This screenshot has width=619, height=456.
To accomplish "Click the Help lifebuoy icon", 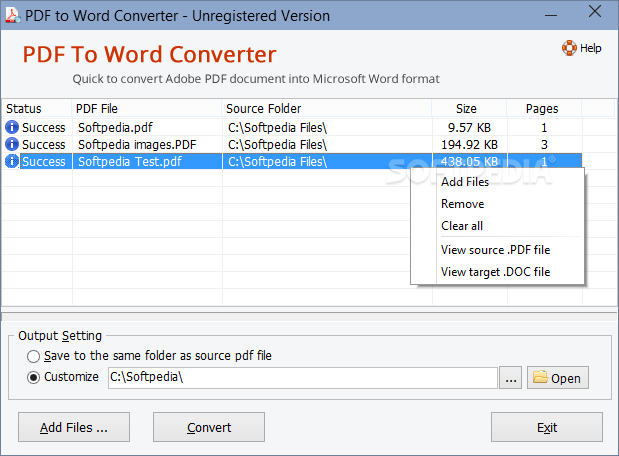I will coord(569,48).
